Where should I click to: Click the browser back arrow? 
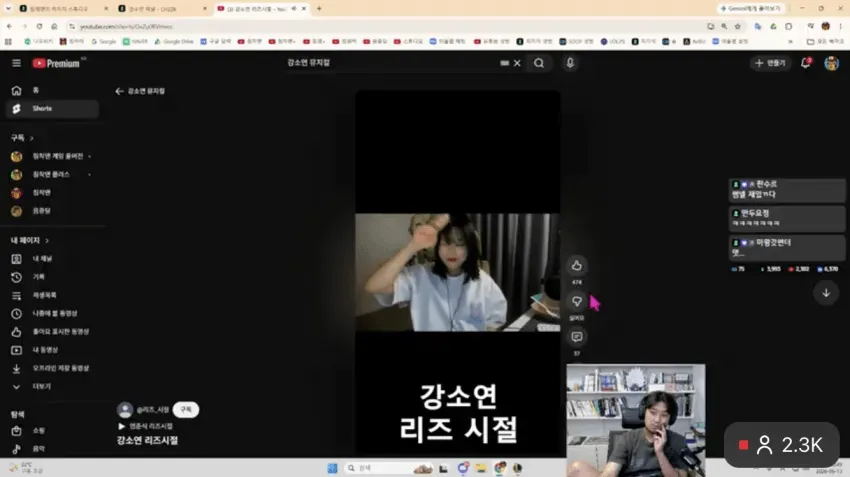(x=9, y=26)
